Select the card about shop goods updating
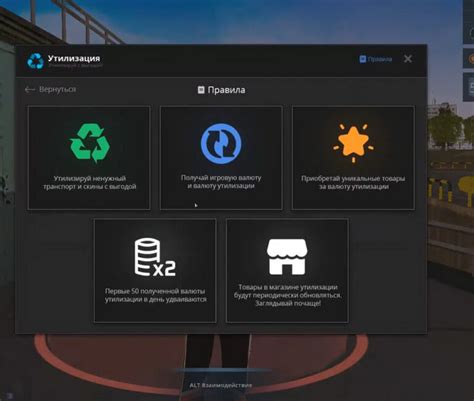The width and height of the screenshot is (474, 401). [287, 270]
